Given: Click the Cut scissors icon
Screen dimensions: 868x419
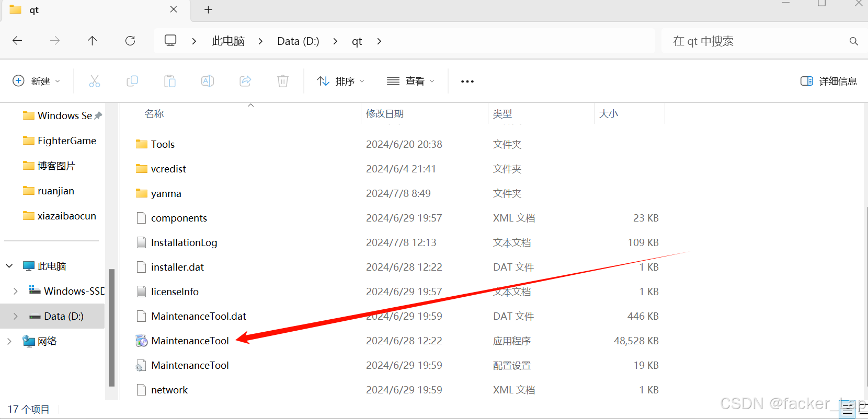Looking at the screenshot, I should point(95,81).
